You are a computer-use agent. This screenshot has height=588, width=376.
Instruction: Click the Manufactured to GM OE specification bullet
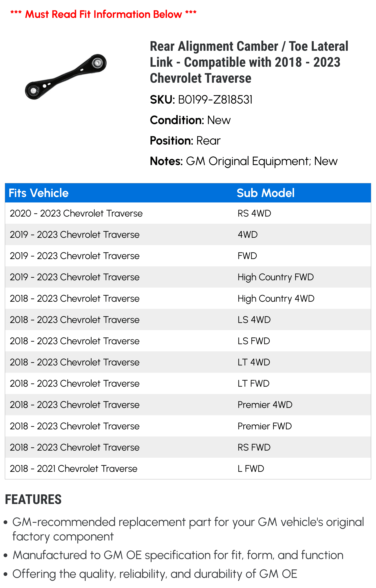click(178, 555)
